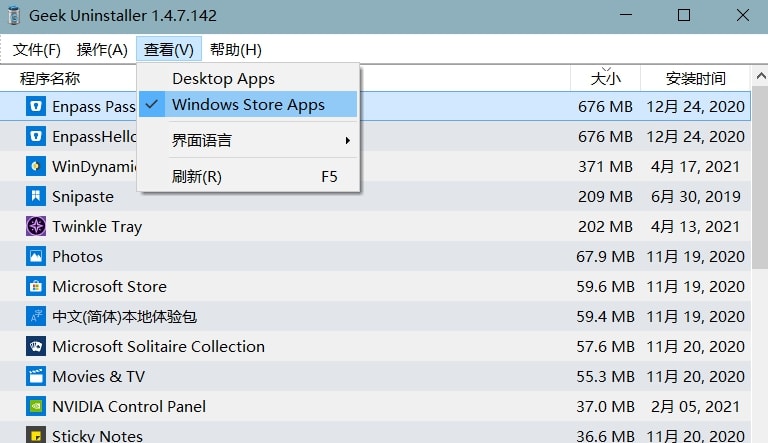
Task: Click the NVIDIA Control Panel icon
Action: coord(36,406)
